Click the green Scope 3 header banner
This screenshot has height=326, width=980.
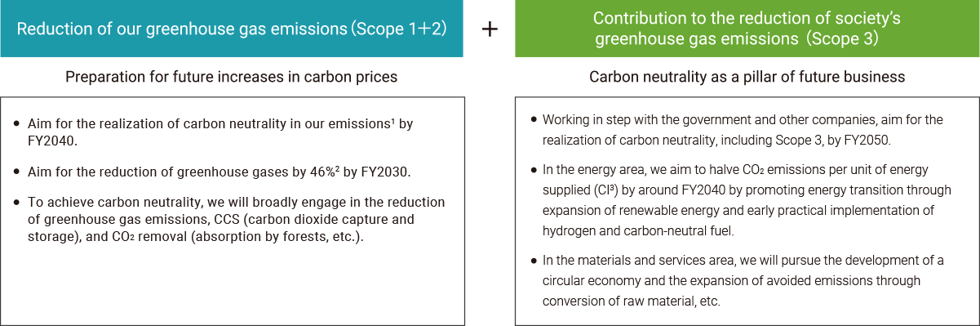point(747,29)
